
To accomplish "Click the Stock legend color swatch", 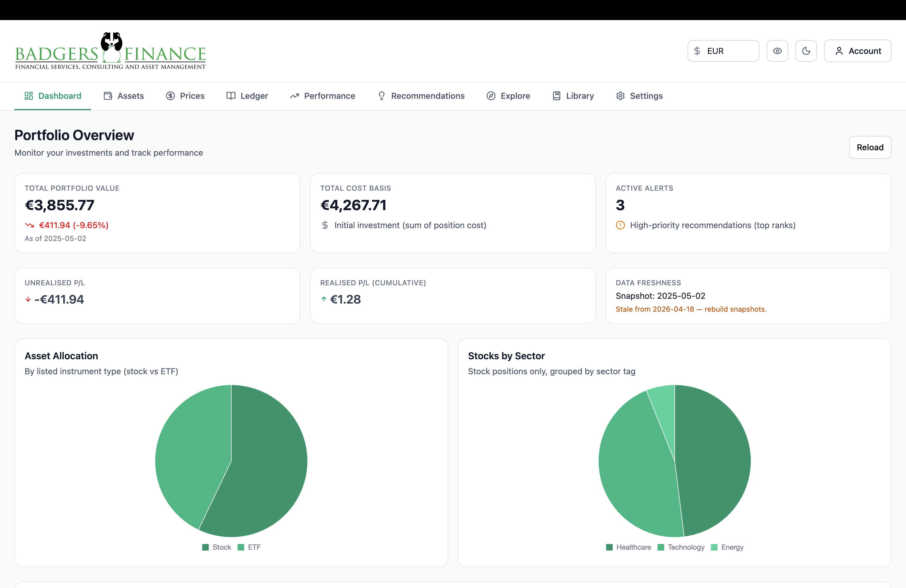I will pyautogui.click(x=206, y=547).
